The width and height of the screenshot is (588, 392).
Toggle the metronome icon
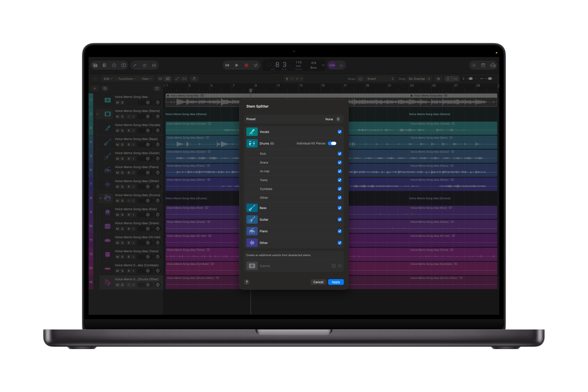tap(341, 65)
